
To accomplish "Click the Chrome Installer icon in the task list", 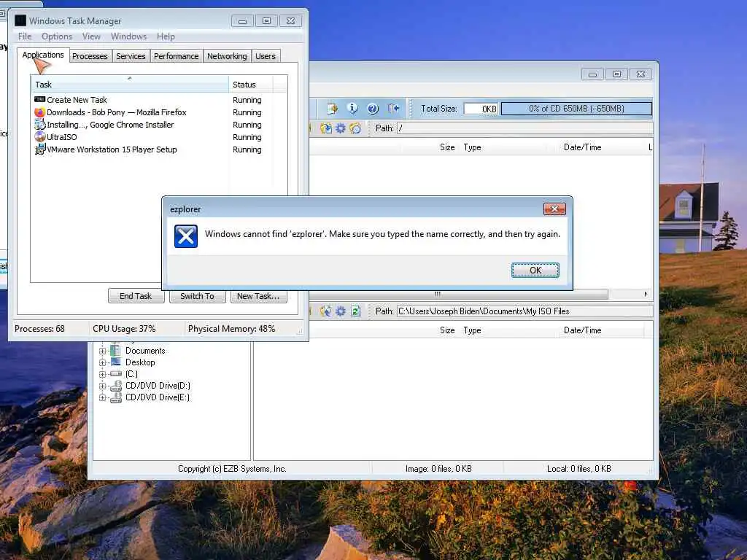I will (39, 125).
